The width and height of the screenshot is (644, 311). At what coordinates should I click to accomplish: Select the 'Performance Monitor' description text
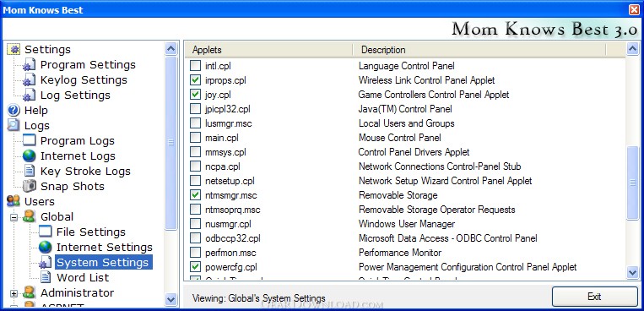coord(400,253)
